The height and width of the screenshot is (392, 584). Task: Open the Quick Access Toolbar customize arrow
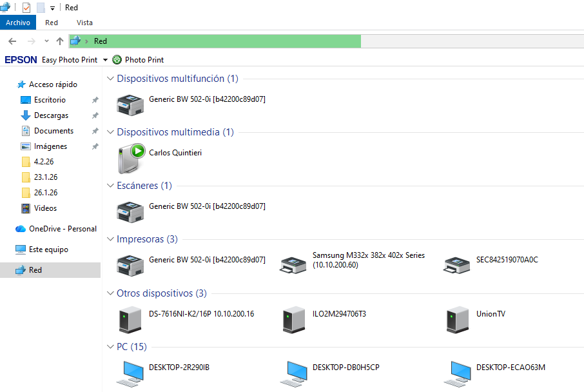click(52, 8)
